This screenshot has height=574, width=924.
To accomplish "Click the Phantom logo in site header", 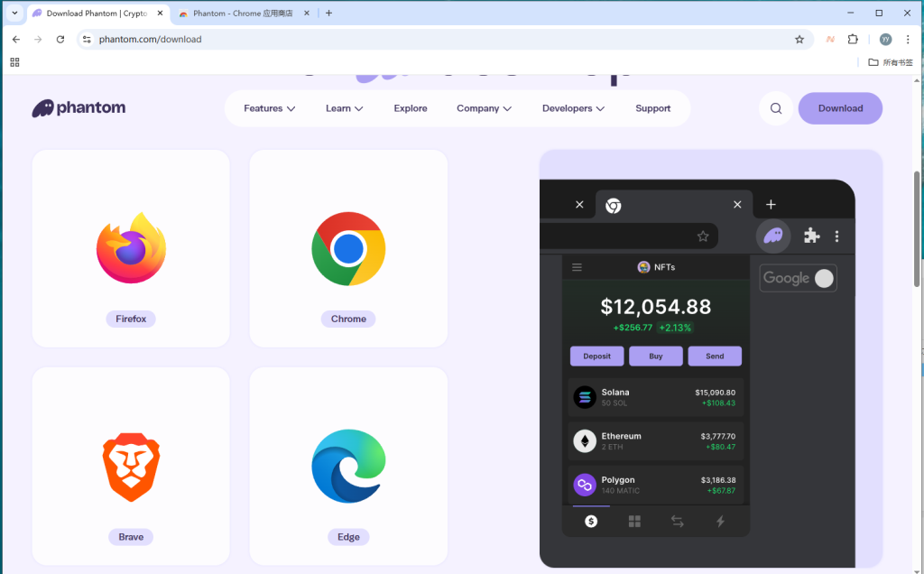I will 79,107.
